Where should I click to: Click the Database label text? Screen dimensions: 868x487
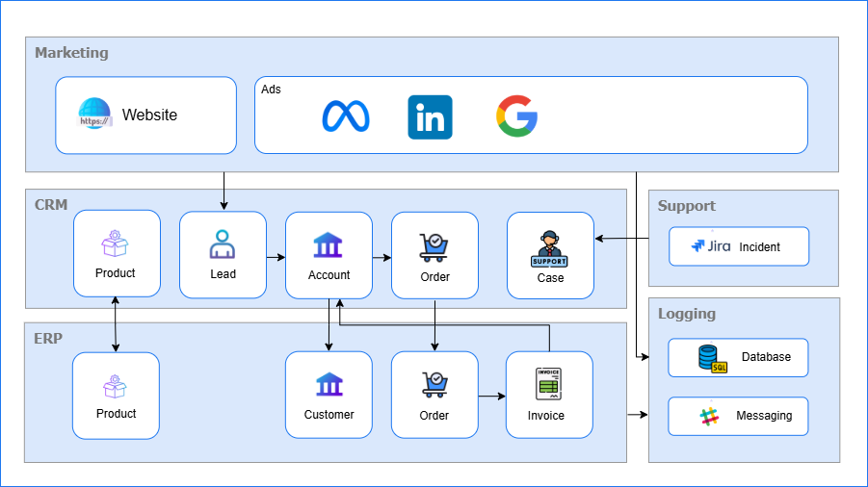(766, 356)
